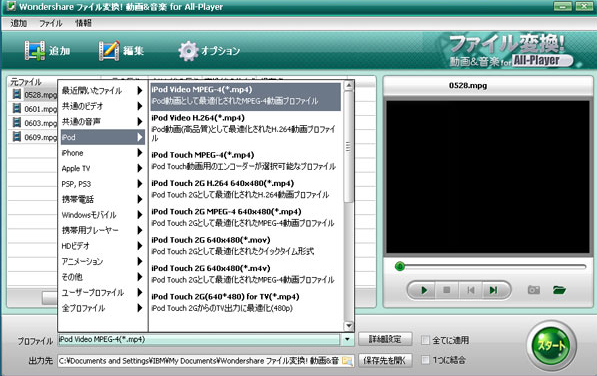Click the profile list scrollbar up arrow
Image resolution: width=597 pixels, height=376 pixels.
348,86
